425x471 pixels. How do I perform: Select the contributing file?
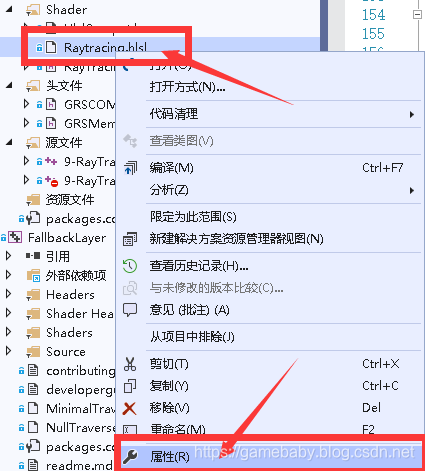click(81, 371)
